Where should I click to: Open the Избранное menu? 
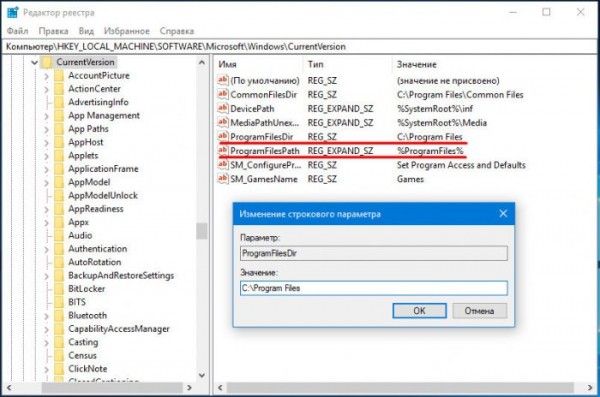pos(127,31)
